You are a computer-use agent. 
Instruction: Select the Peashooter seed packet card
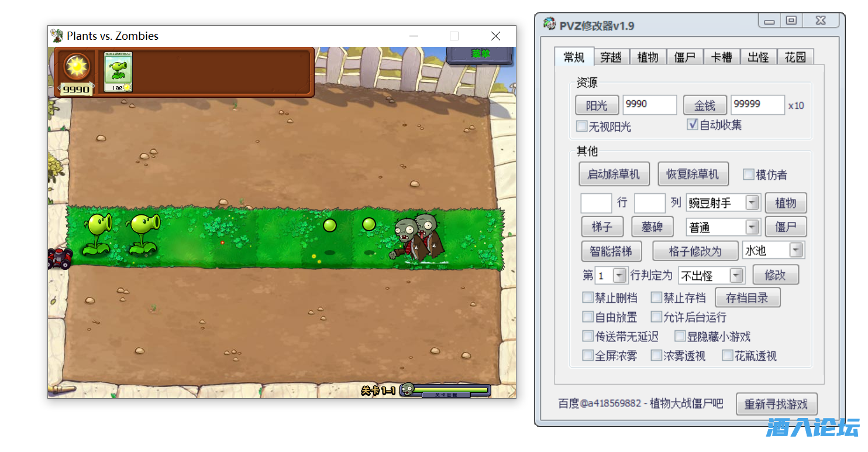(118, 72)
